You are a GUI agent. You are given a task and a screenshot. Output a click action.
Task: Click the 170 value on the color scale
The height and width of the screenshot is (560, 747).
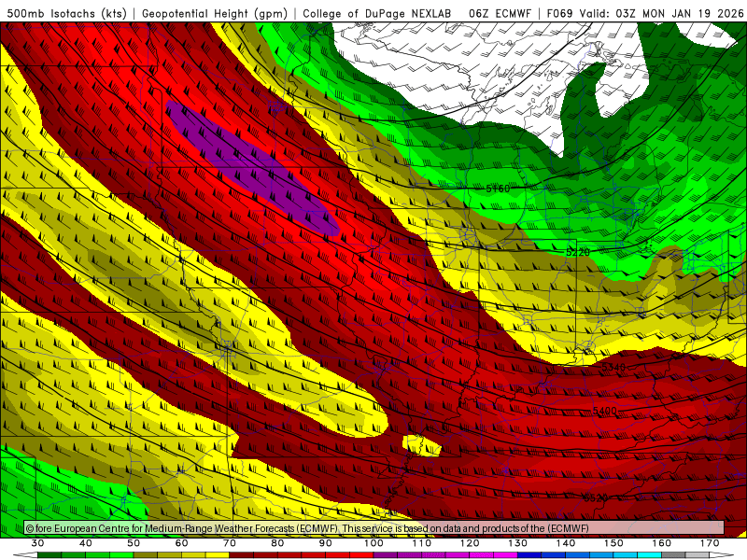(x=710, y=543)
